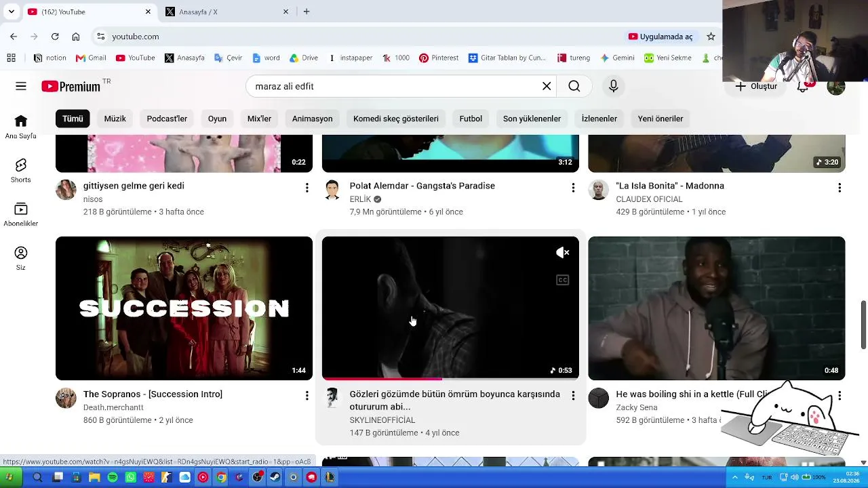Open the Apps grid in bookmarks bar
The height and width of the screenshot is (488, 868).
pyautogui.click(x=12, y=58)
